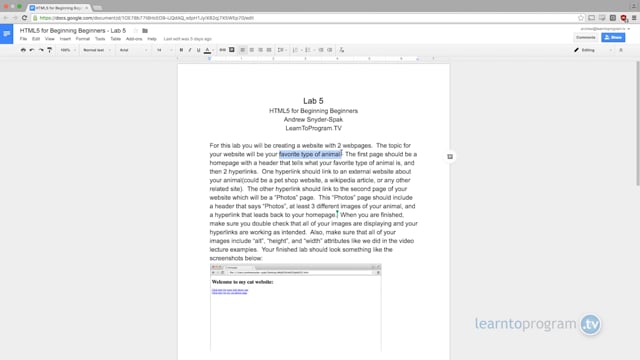Center align the text
The width and height of the screenshot is (640, 360).
(x=251, y=50)
